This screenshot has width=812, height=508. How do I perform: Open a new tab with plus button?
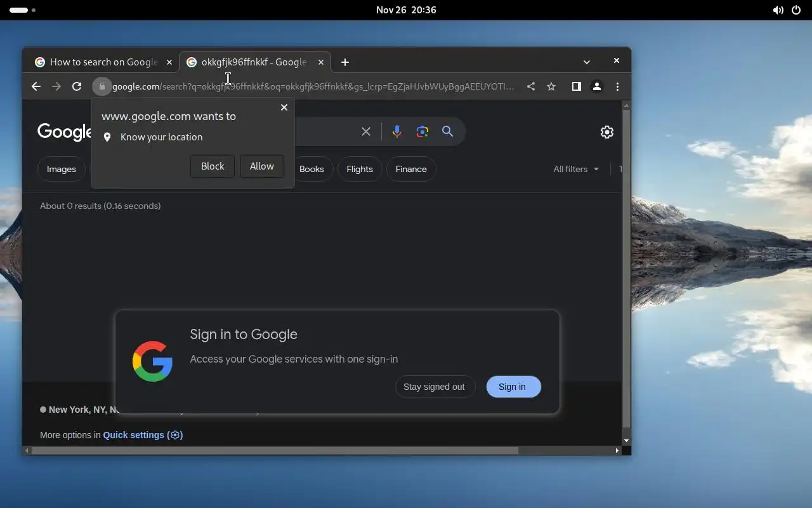point(345,62)
